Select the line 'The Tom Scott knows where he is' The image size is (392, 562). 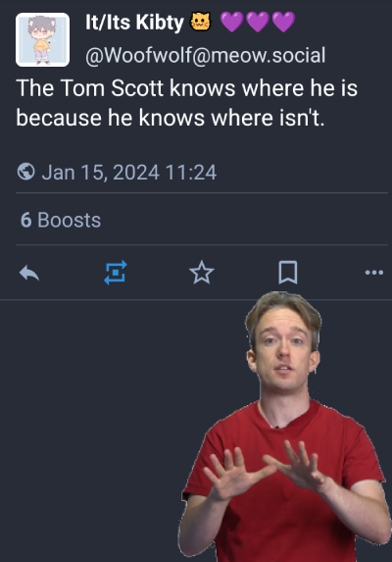tap(187, 88)
